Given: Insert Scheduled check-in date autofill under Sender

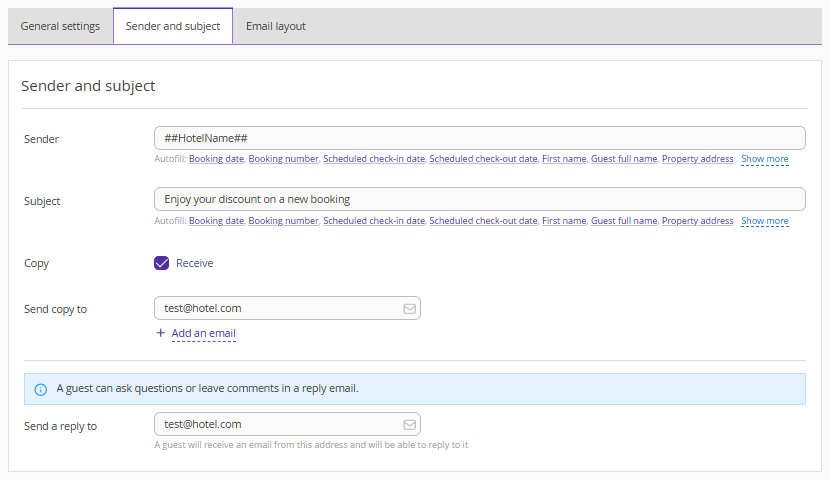Looking at the screenshot, I should point(374,159).
